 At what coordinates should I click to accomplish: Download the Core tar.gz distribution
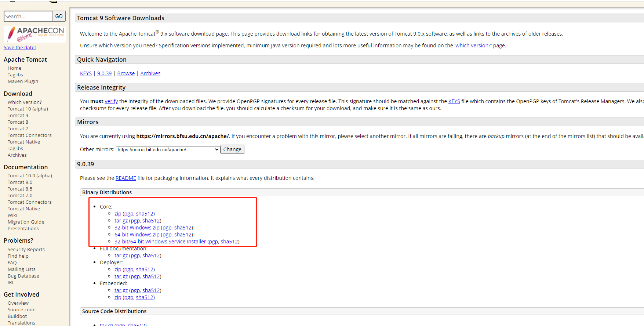pyautogui.click(x=121, y=221)
